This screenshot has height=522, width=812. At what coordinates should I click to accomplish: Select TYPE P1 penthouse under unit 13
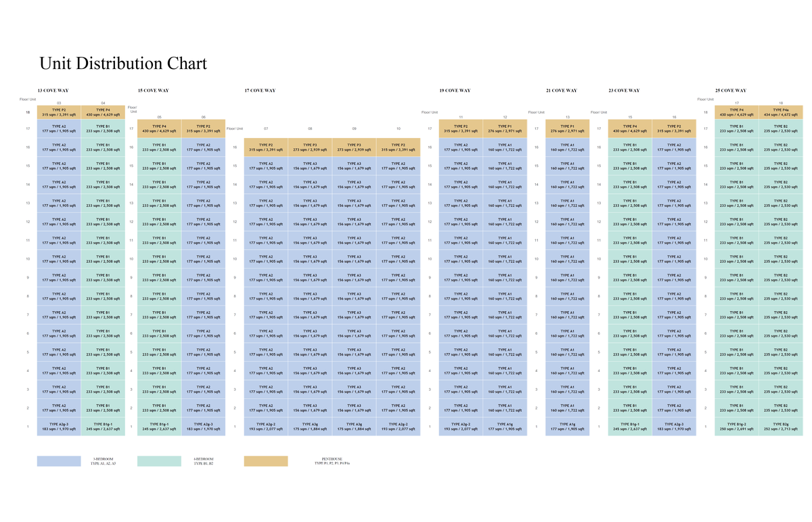click(x=567, y=128)
